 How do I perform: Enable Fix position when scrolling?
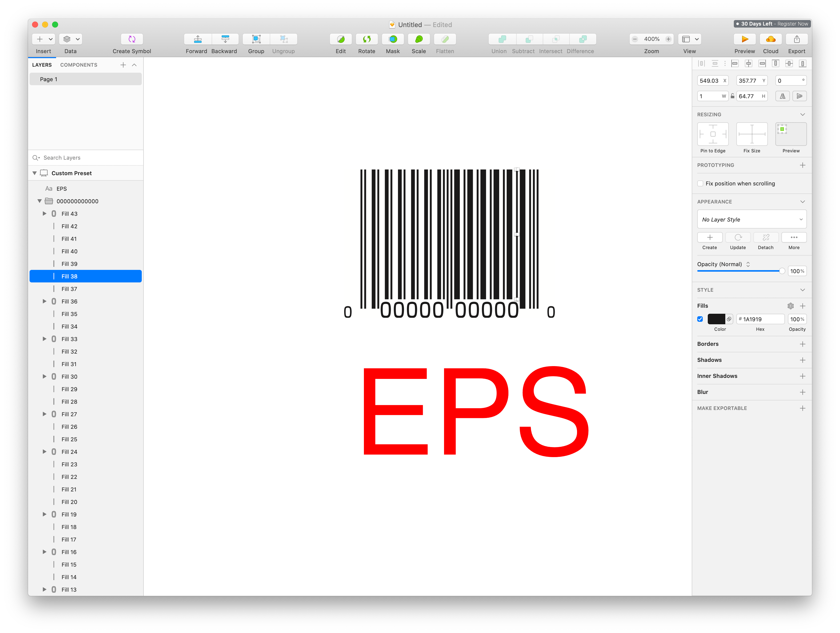700,183
